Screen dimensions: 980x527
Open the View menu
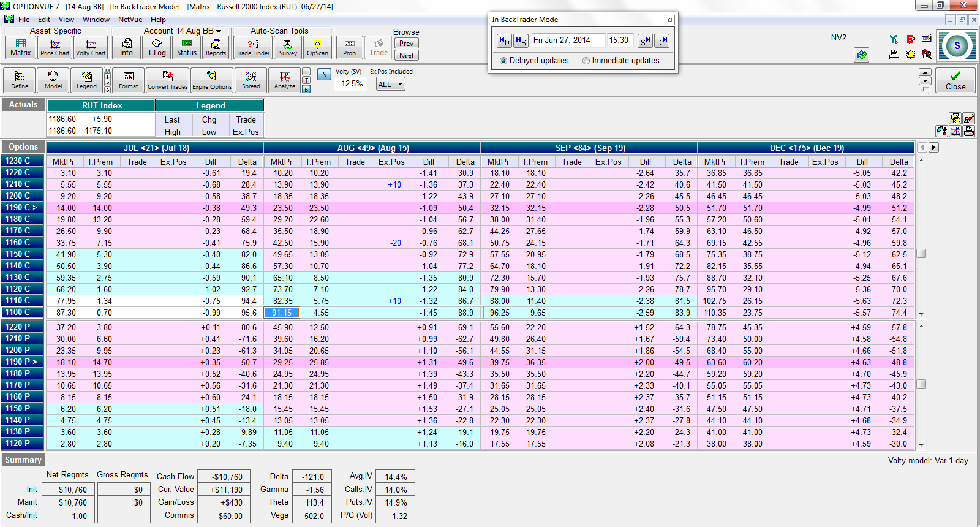66,19
